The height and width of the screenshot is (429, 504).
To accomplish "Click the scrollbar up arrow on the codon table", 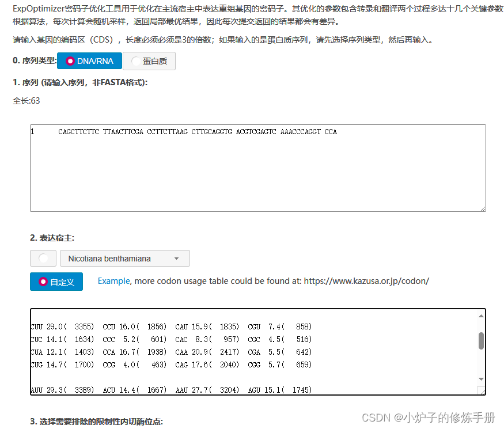I will point(481,315).
